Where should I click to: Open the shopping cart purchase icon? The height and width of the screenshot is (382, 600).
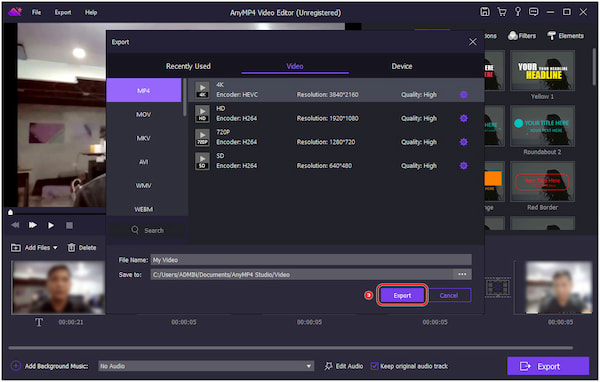pyautogui.click(x=501, y=12)
